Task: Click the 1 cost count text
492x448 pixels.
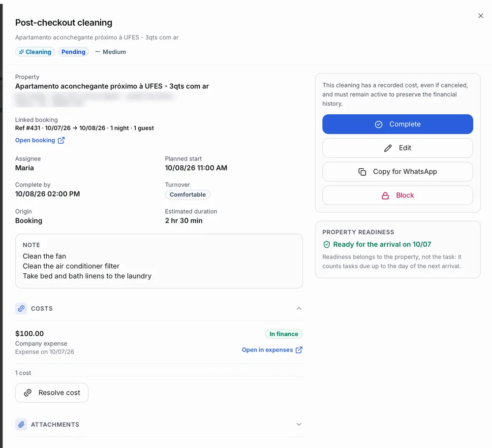Action: point(23,373)
